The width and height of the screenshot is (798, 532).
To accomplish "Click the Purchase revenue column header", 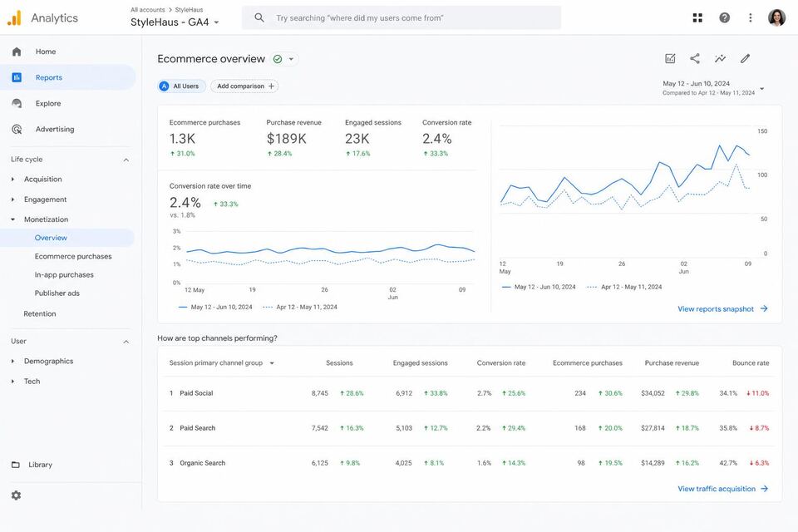I will tap(672, 363).
